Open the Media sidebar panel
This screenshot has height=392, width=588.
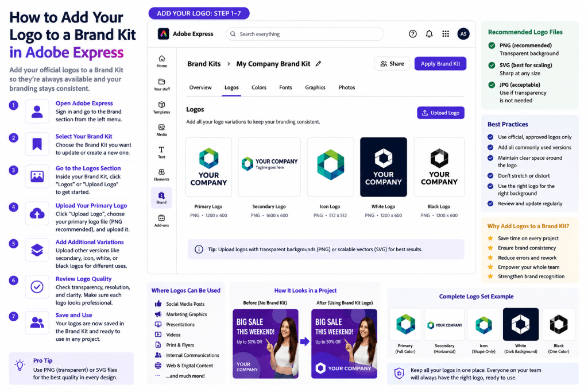click(161, 130)
